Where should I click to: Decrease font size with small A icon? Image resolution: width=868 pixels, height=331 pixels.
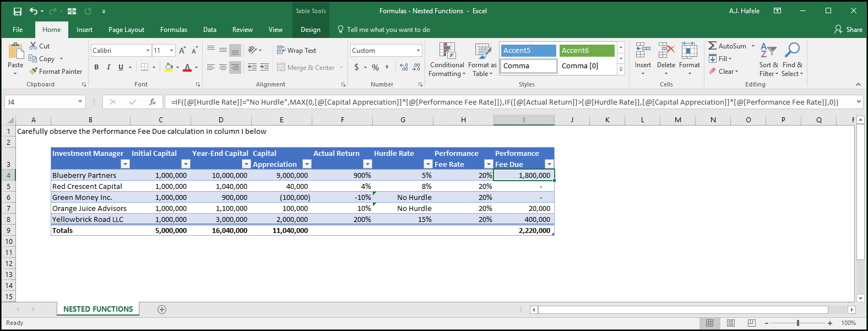(x=194, y=50)
